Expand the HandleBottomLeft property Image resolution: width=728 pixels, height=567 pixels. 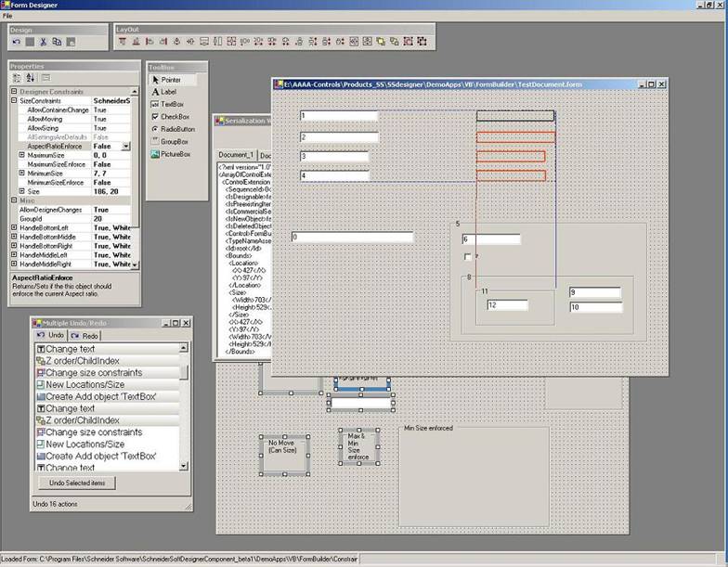click(x=14, y=228)
